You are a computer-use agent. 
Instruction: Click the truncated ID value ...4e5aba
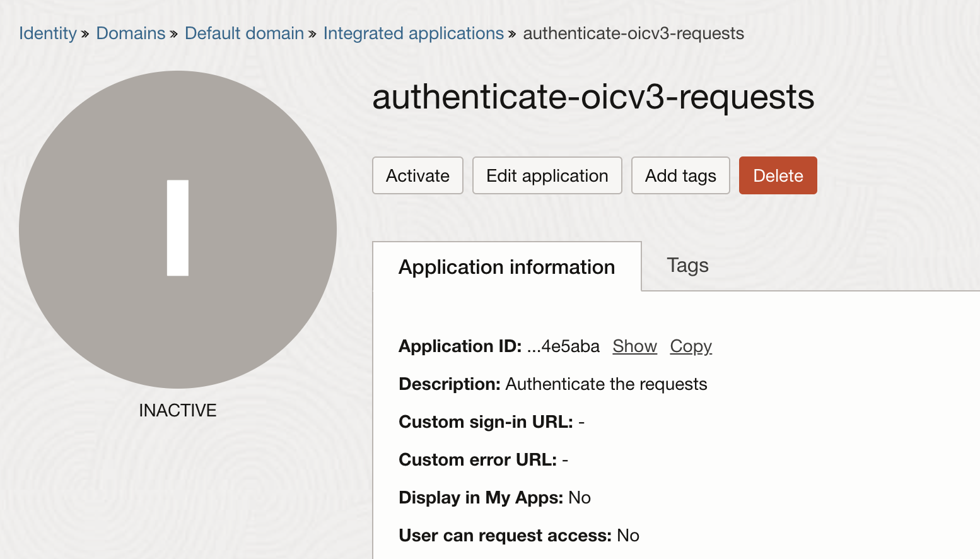coord(563,346)
